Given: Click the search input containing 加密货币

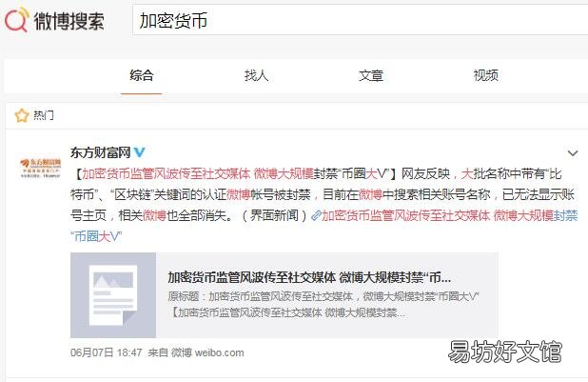Looking at the screenshot, I should tap(360, 20).
